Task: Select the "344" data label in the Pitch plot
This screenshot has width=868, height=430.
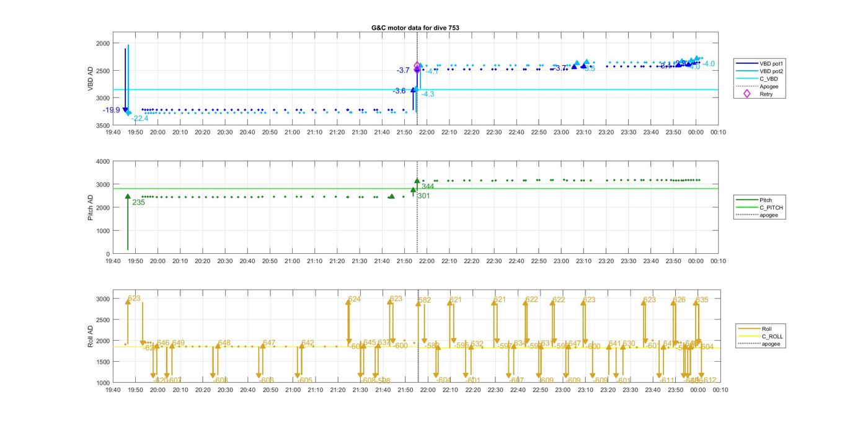Action: [x=428, y=187]
